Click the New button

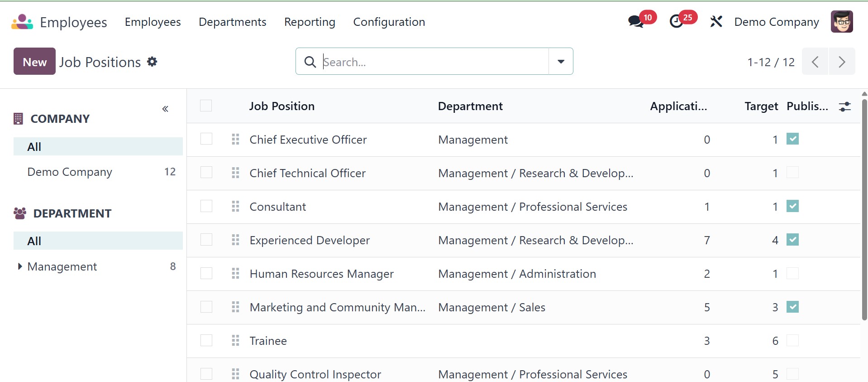point(34,62)
